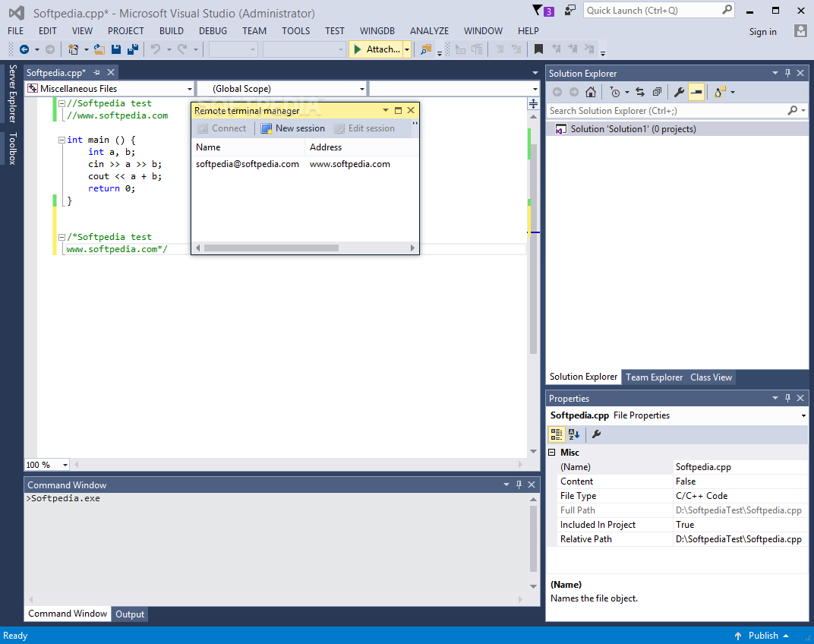814x644 pixels.
Task: Toggle Alphabetical sort in Properties panel
Action: point(573,434)
